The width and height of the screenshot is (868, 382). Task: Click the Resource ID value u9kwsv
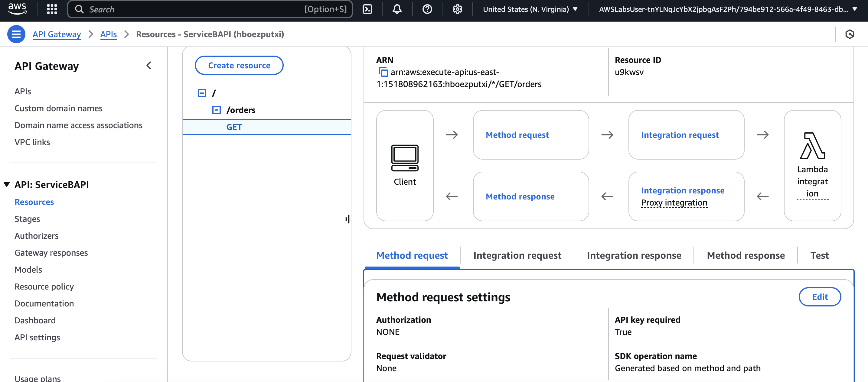pos(629,72)
